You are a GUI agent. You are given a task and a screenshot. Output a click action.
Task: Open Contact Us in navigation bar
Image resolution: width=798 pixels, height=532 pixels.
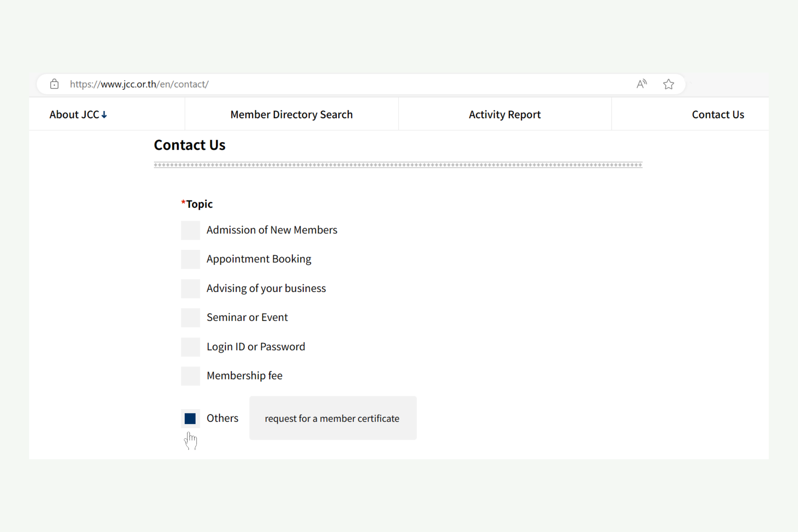coord(717,114)
